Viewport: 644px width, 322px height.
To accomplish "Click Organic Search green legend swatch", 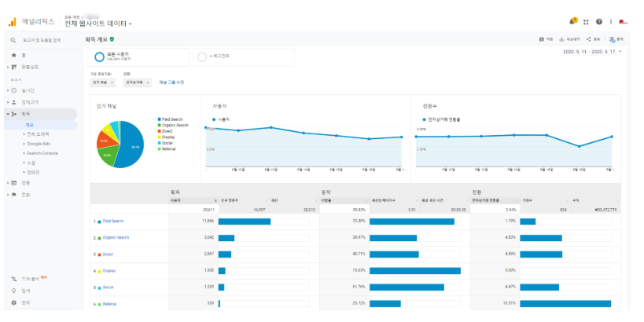I will point(160,126).
